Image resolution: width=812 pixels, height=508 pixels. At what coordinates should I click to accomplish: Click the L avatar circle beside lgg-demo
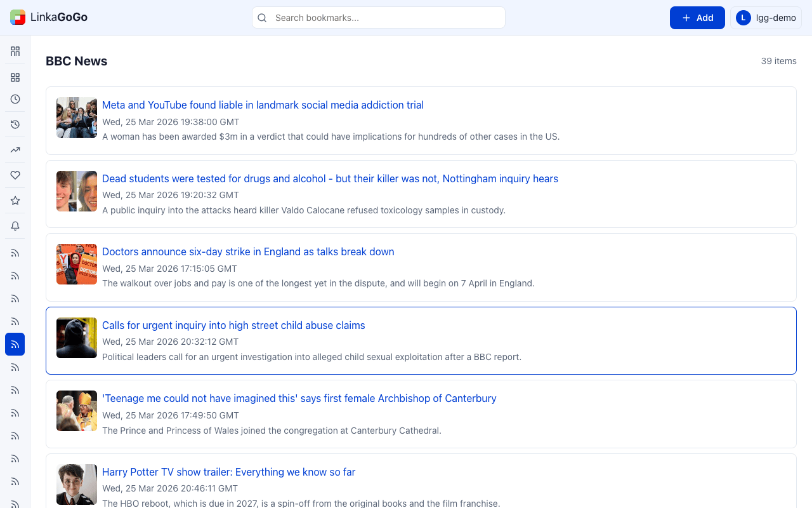point(743,17)
